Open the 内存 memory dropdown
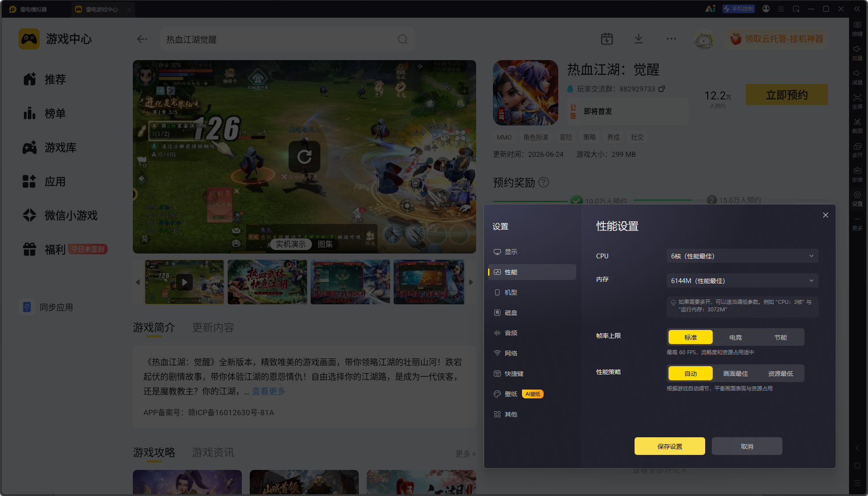868x496 pixels. (x=742, y=280)
